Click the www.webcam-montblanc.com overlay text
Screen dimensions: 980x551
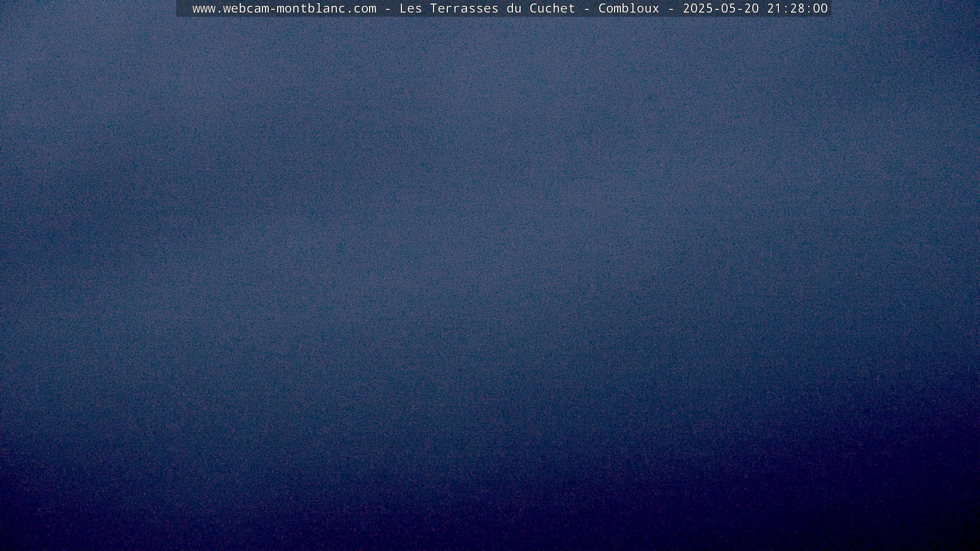pos(284,8)
